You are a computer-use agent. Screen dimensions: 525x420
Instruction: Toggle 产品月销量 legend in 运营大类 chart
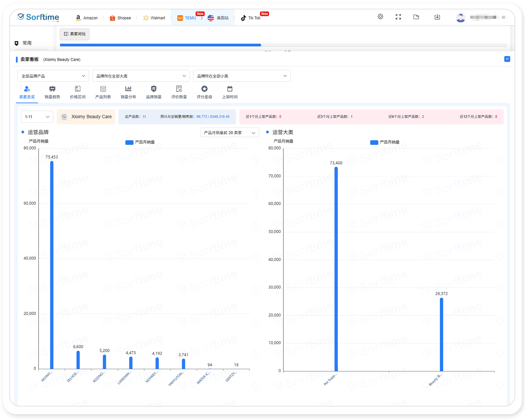click(385, 142)
